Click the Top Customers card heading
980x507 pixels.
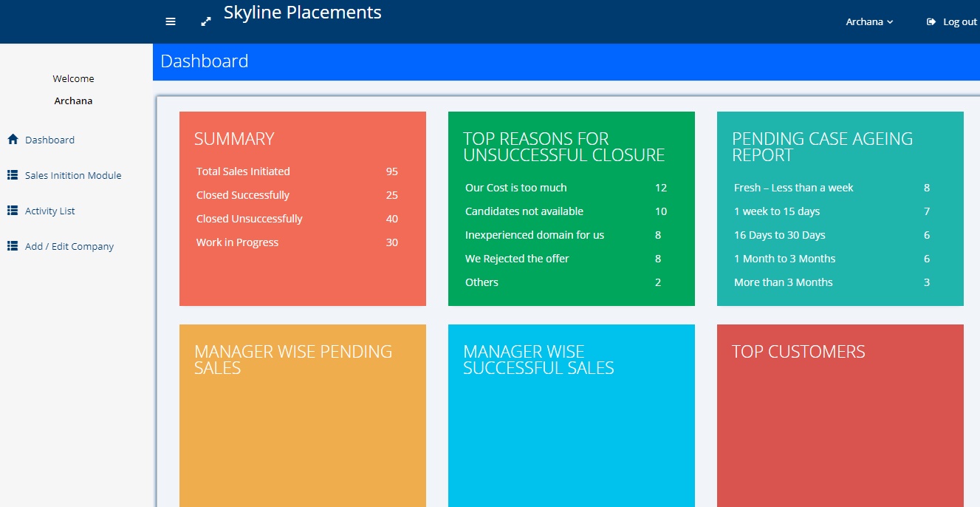(798, 352)
